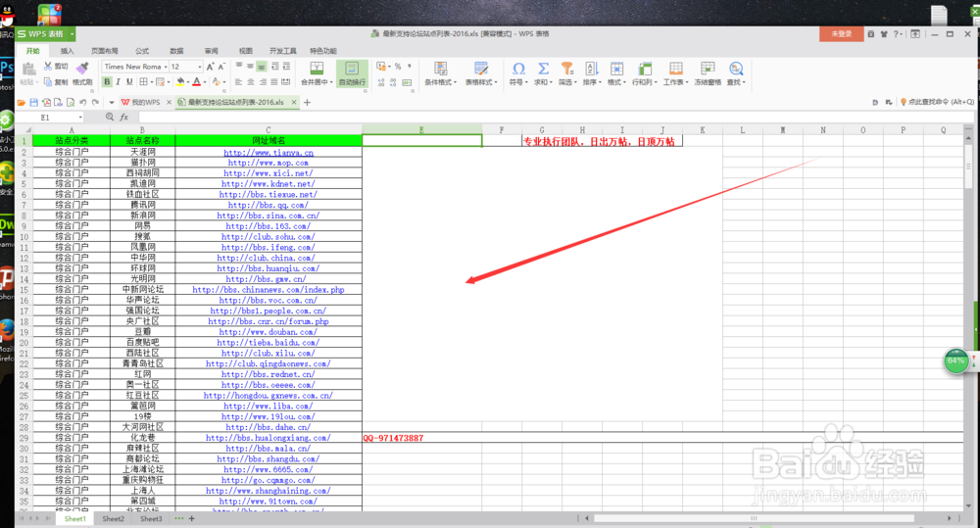Toggle Underline formatting

pyautogui.click(x=129, y=82)
